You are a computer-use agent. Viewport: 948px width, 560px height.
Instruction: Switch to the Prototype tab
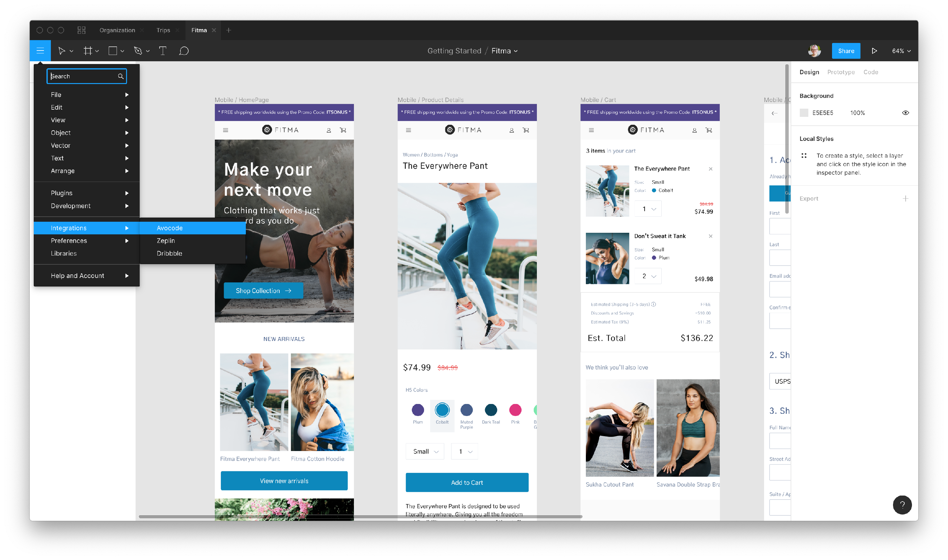[x=841, y=72]
